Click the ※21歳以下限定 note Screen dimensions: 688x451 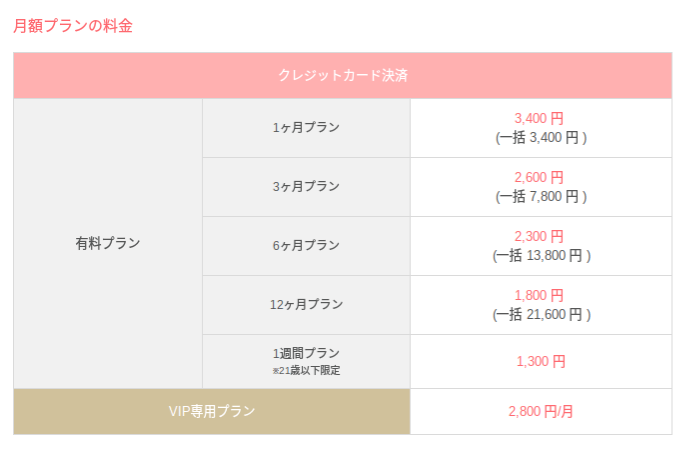pyautogui.click(x=306, y=370)
